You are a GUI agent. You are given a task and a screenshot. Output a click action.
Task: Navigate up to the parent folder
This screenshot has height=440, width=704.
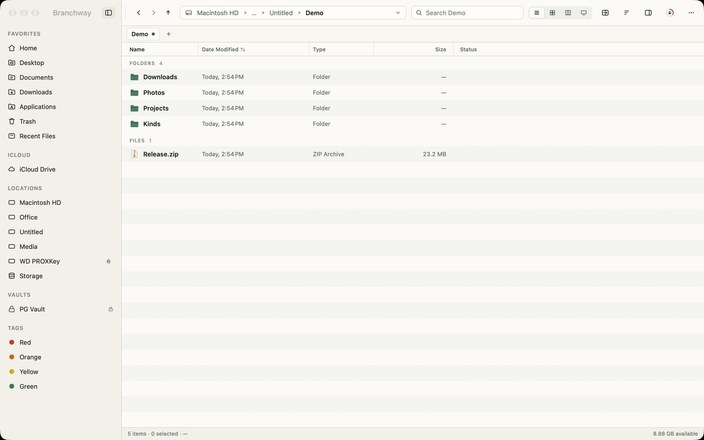pos(168,13)
